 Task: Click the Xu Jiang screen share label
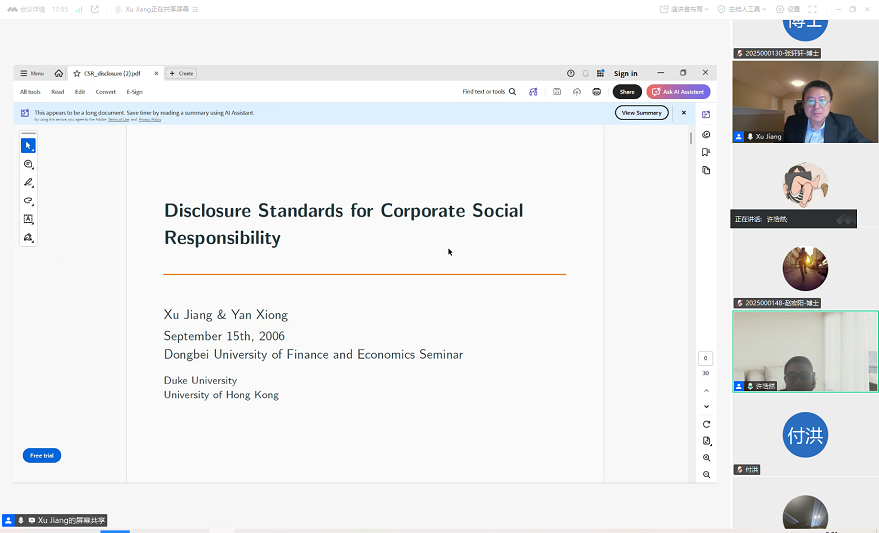54,520
